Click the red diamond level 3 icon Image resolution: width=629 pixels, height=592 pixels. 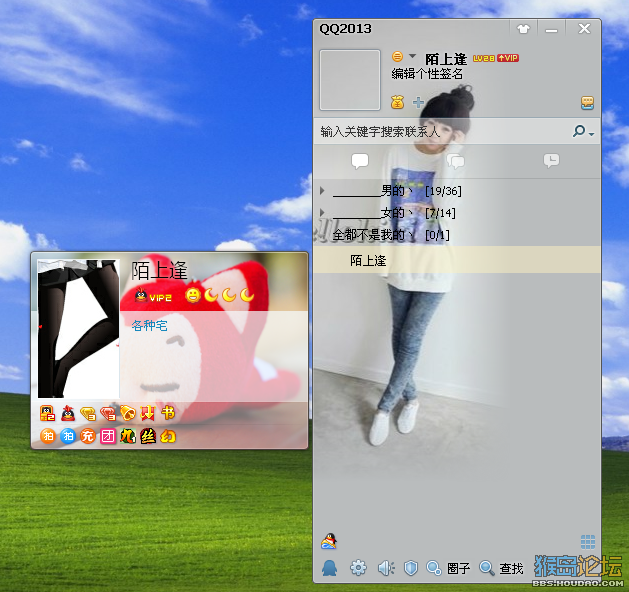108,414
